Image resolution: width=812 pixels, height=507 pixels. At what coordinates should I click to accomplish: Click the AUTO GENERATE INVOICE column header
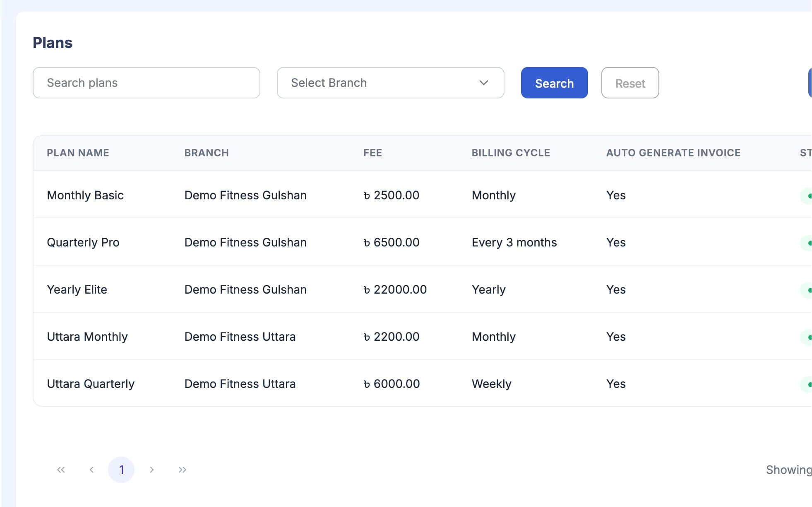pos(673,153)
